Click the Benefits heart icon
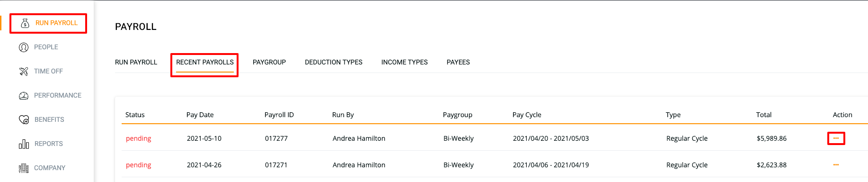The width and height of the screenshot is (868, 182). [24, 120]
